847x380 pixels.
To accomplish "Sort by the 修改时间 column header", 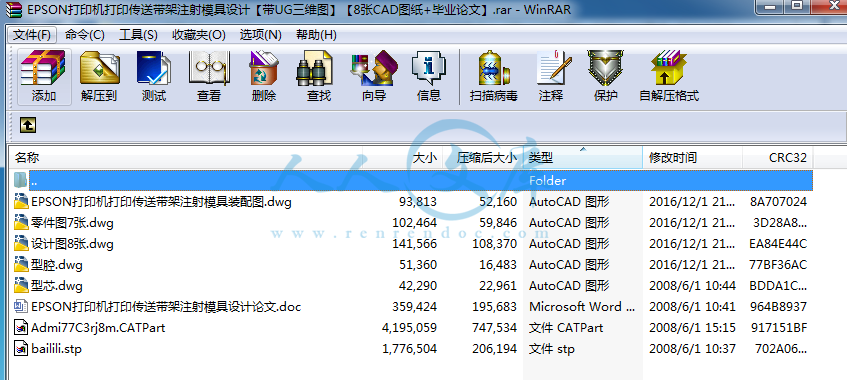I will (673, 158).
